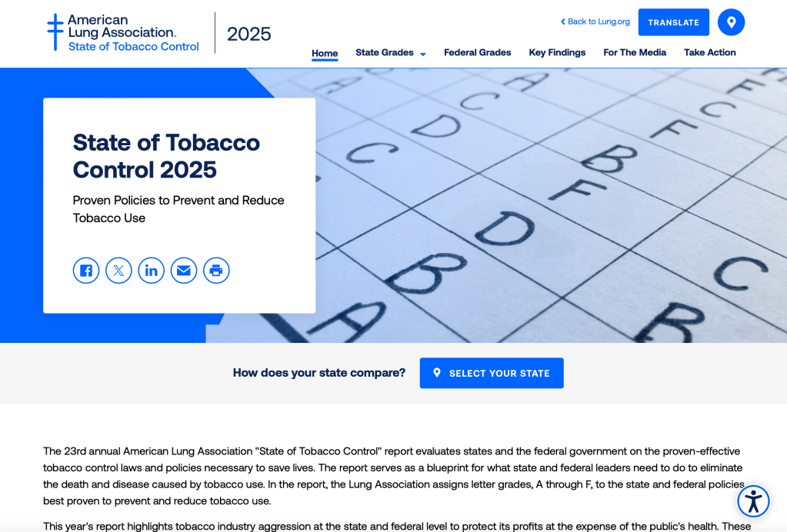
Task: Click the email share envelope icon
Action: 184,271
